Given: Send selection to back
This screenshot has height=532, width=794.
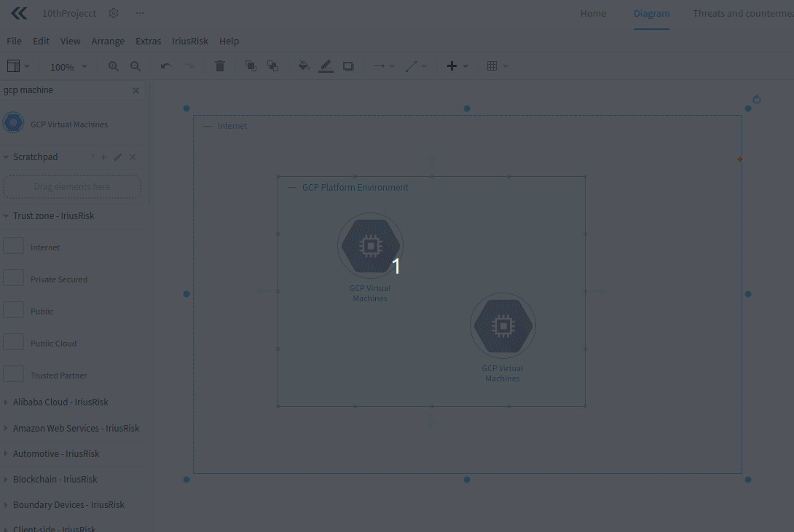Looking at the screenshot, I should tap(272, 65).
